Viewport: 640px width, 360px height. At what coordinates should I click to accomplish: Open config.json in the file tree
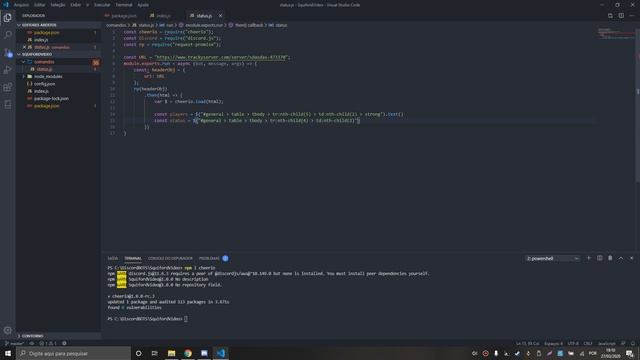[44, 84]
